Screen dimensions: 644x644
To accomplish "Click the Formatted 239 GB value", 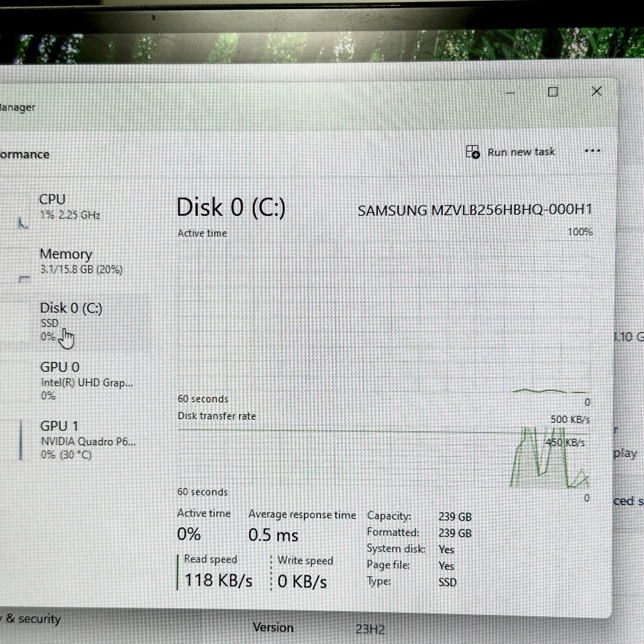I will pos(455,533).
